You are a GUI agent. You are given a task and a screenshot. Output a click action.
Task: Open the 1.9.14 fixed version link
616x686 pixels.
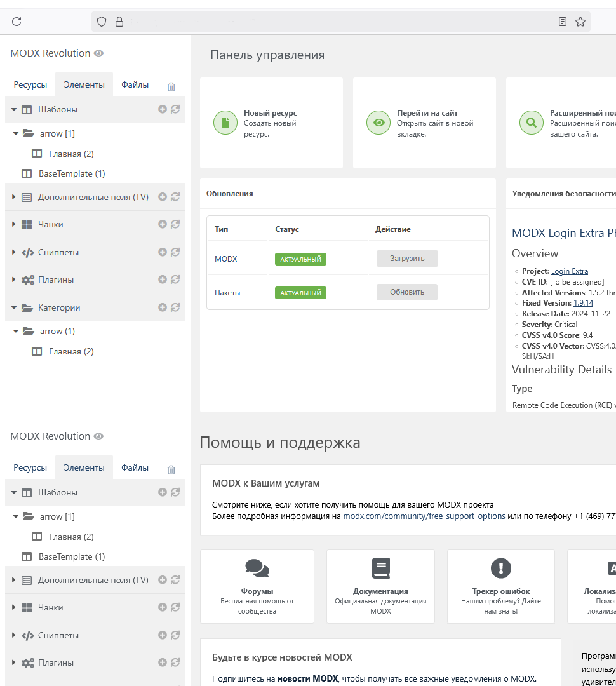pyautogui.click(x=583, y=303)
